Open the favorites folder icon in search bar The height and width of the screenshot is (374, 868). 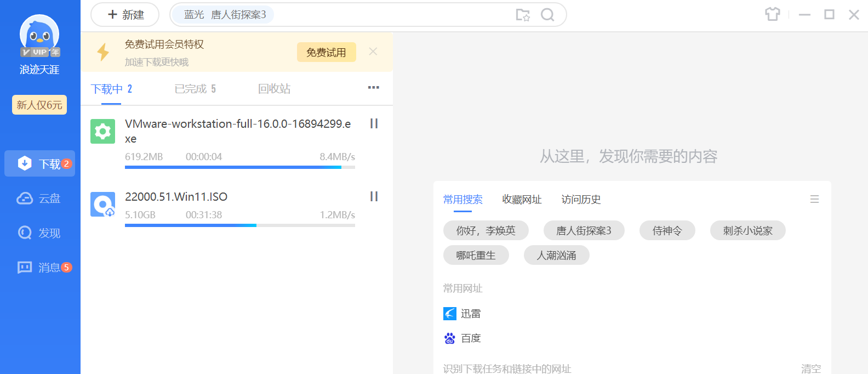tap(523, 15)
